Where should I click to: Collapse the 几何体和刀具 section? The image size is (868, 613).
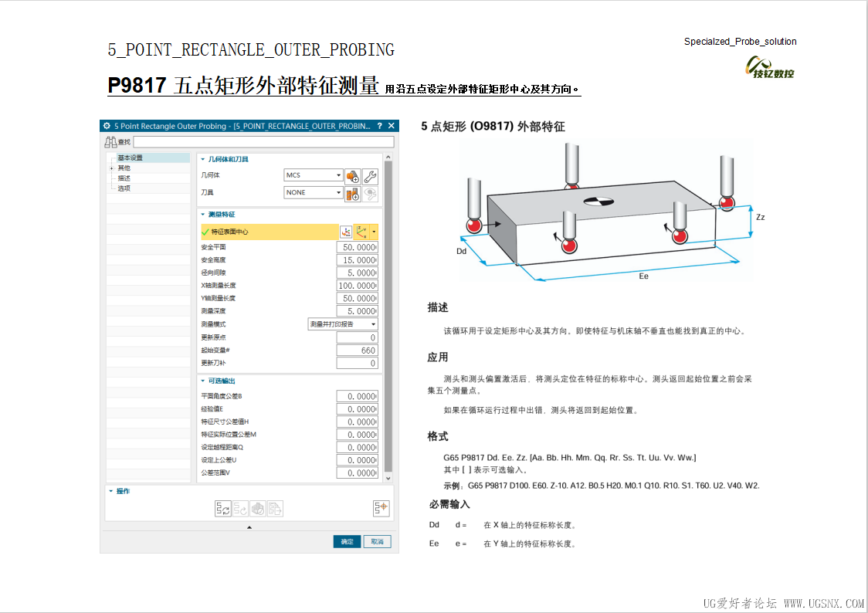(202, 159)
